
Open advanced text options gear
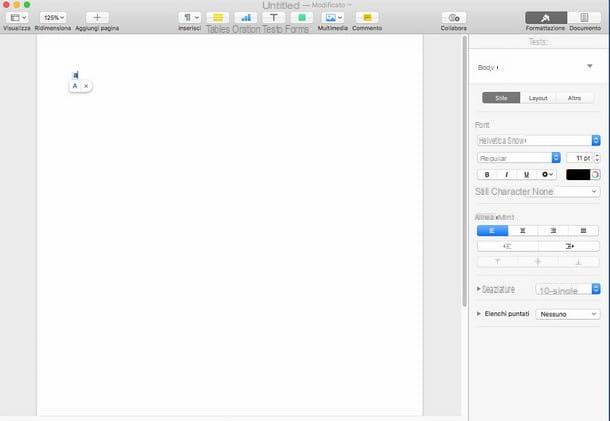[547, 175]
